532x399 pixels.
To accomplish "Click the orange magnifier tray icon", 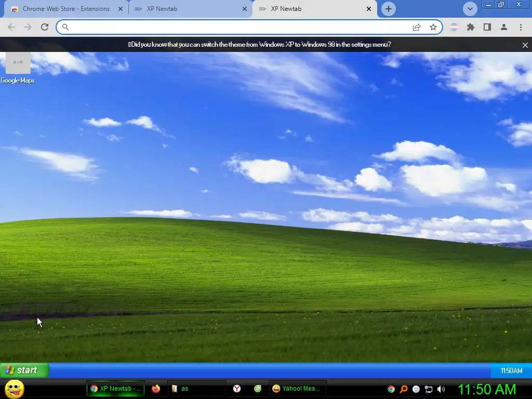I will [404, 389].
